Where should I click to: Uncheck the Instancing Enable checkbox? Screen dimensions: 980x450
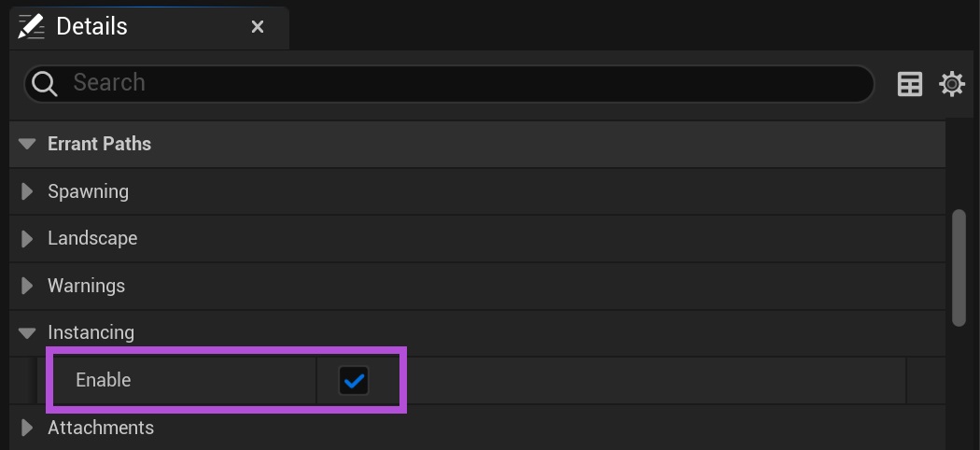[354, 380]
